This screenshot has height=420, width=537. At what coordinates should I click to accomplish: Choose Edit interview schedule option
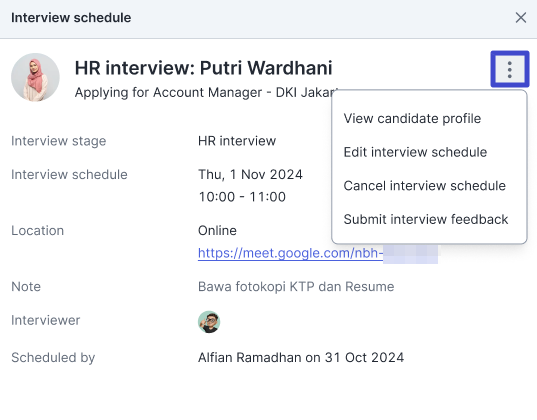[x=415, y=152]
